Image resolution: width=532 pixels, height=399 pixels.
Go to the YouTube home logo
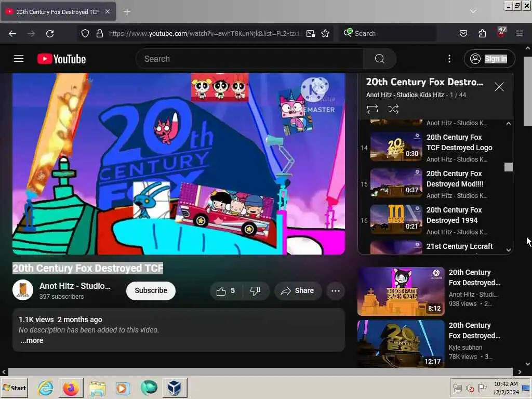[61, 59]
